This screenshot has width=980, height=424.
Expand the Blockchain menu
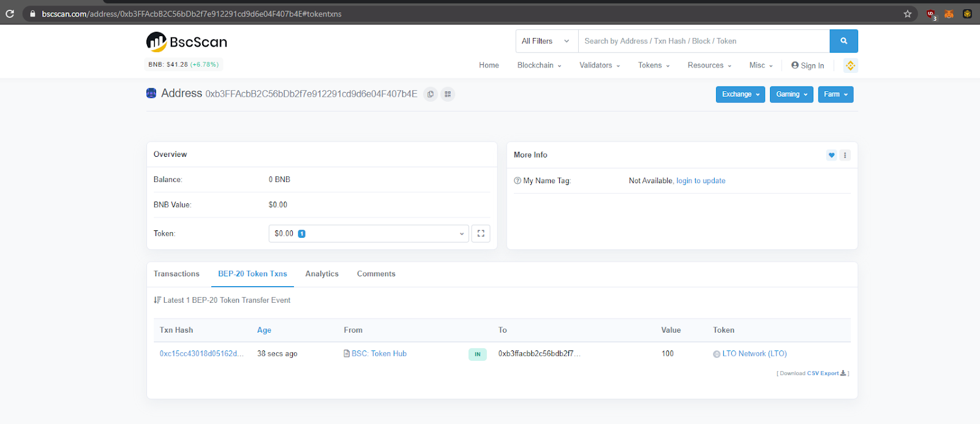point(539,66)
